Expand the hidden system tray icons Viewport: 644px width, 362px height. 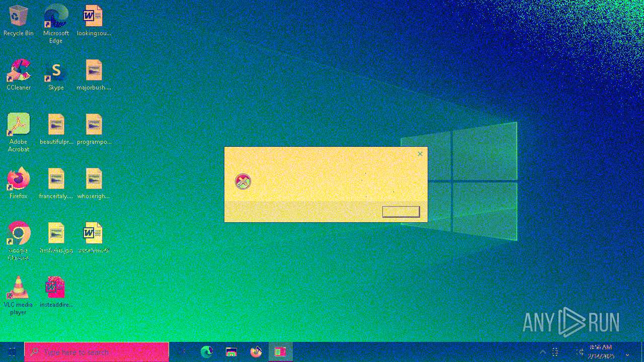(x=542, y=352)
